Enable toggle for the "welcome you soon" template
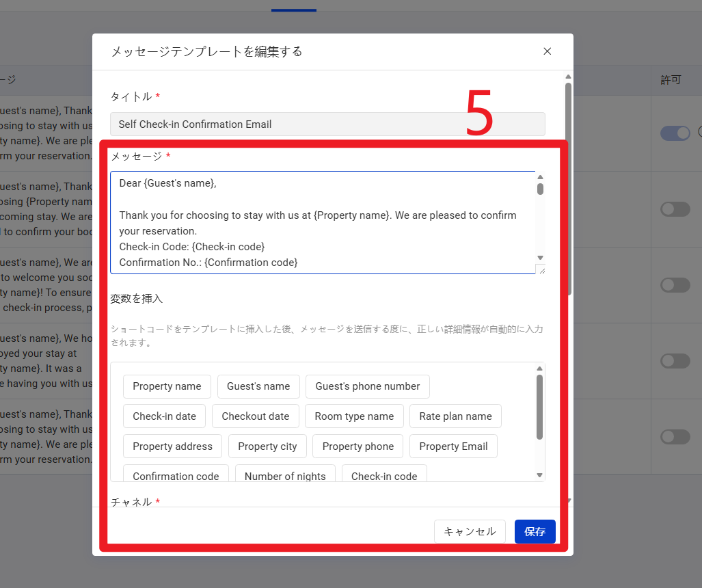The height and width of the screenshot is (588, 702). point(675,285)
